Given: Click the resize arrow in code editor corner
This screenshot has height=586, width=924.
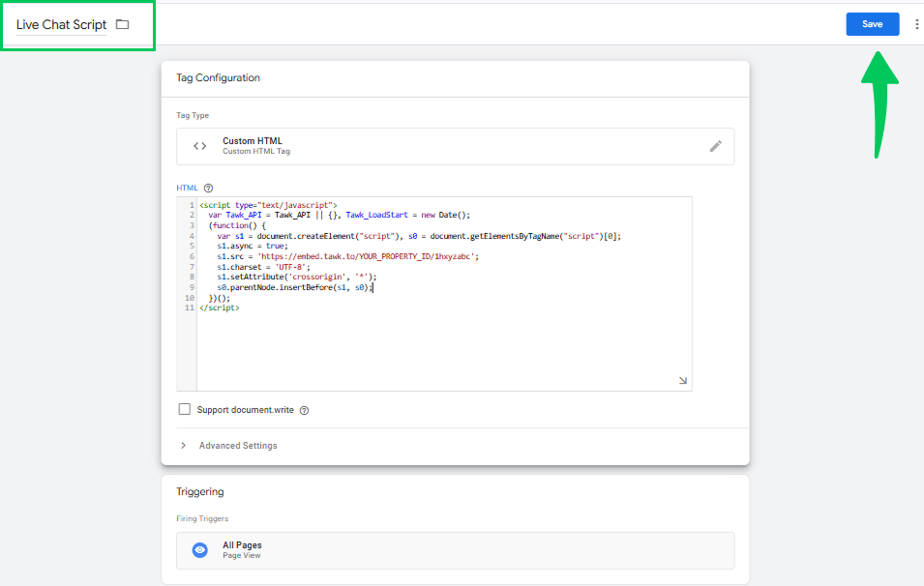Looking at the screenshot, I should coord(682,380).
